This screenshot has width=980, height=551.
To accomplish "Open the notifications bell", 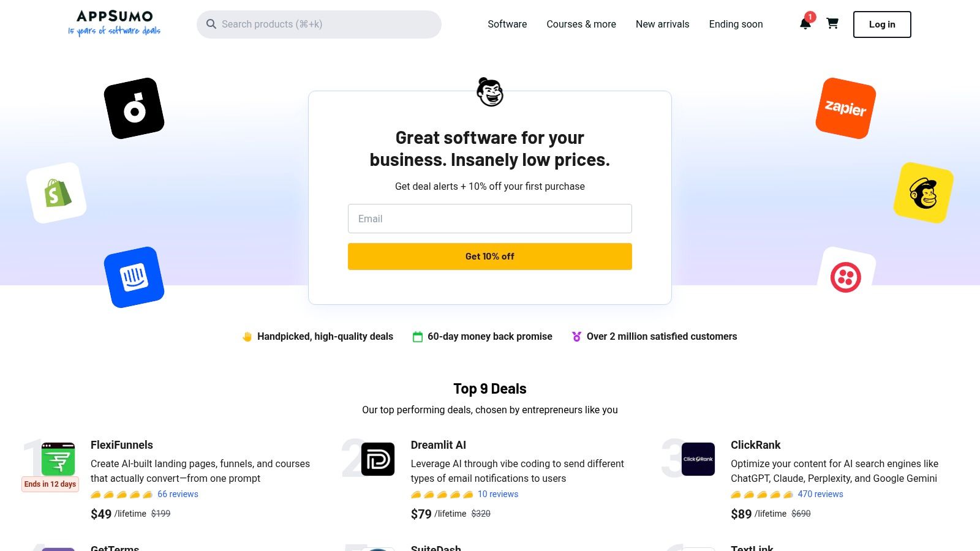I will (x=804, y=24).
